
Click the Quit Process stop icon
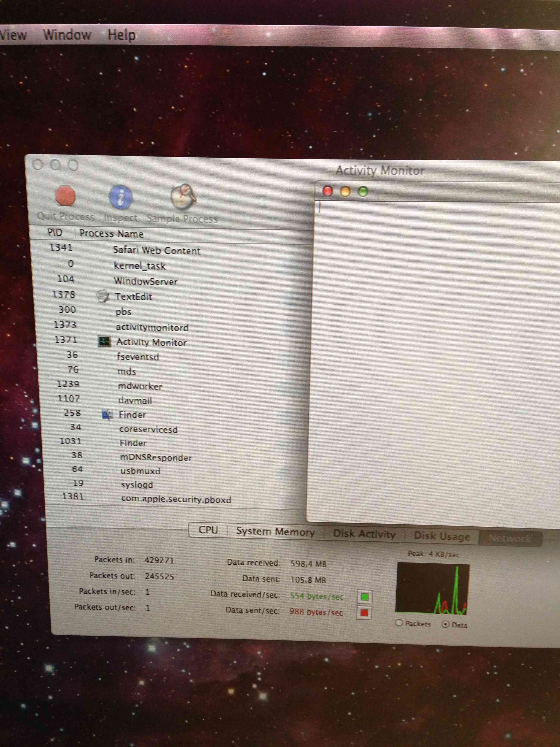[x=65, y=196]
